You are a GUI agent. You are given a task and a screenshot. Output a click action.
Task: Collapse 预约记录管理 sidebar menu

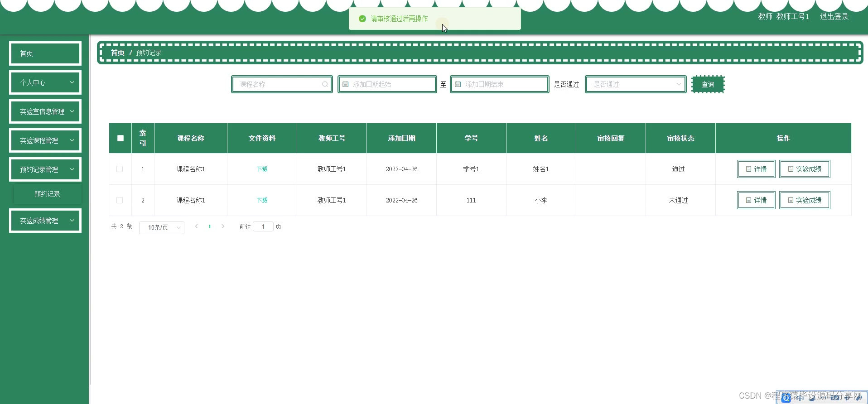click(x=45, y=169)
